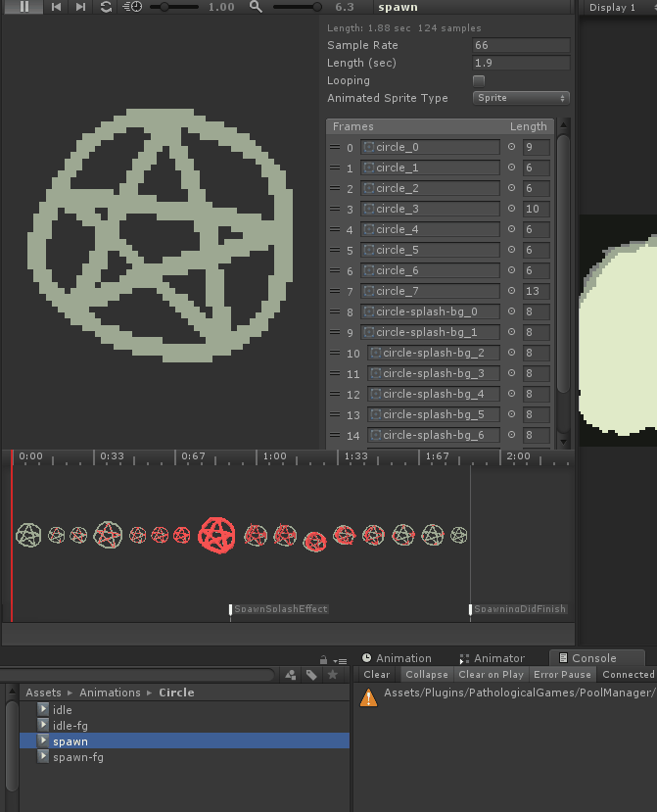Toggle Collapse in the Console
The height and width of the screenshot is (812, 657).
(427, 675)
